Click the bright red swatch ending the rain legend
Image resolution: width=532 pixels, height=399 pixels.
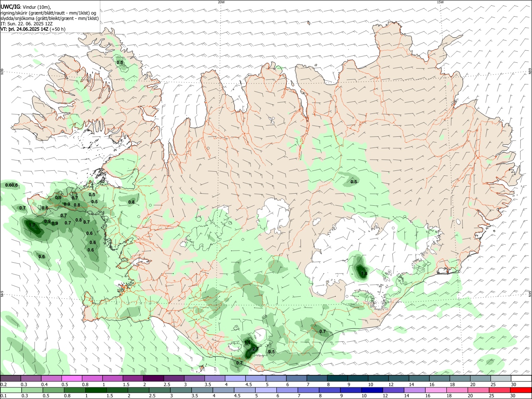[x=521, y=390]
